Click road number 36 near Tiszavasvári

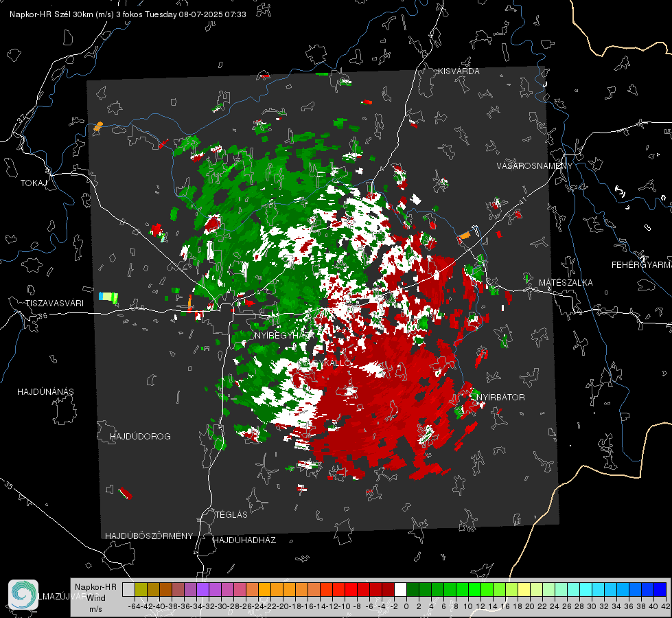43,316
